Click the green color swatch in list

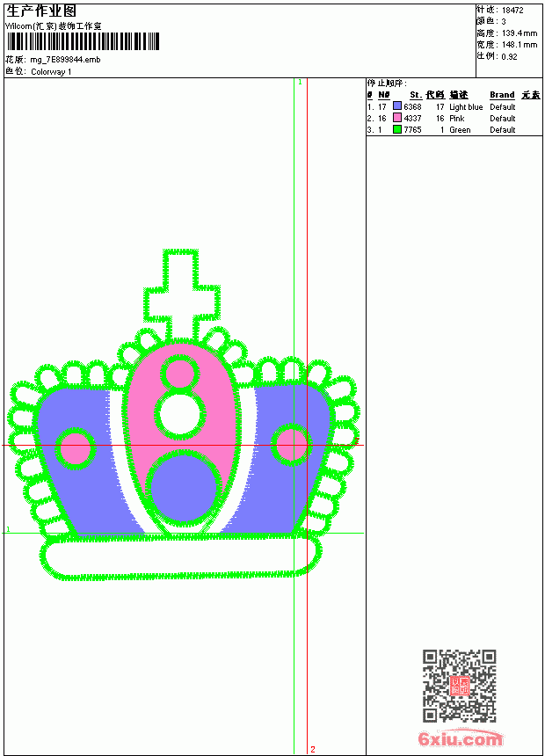click(397, 129)
